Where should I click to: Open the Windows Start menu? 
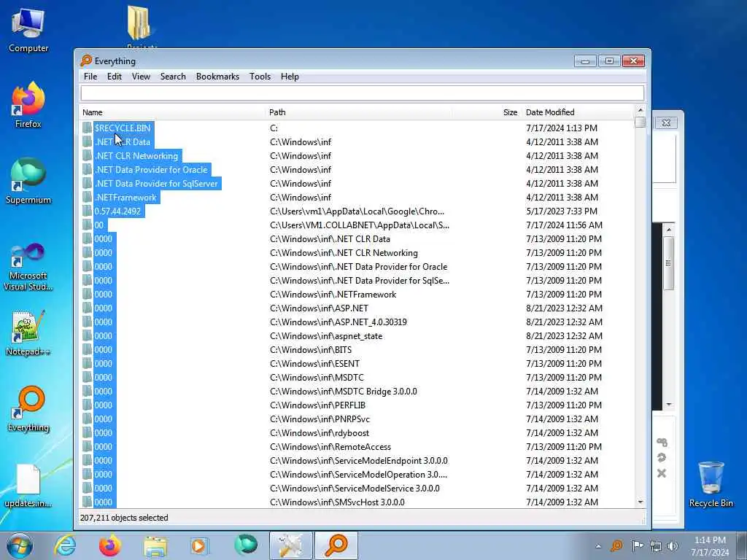(20, 545)
